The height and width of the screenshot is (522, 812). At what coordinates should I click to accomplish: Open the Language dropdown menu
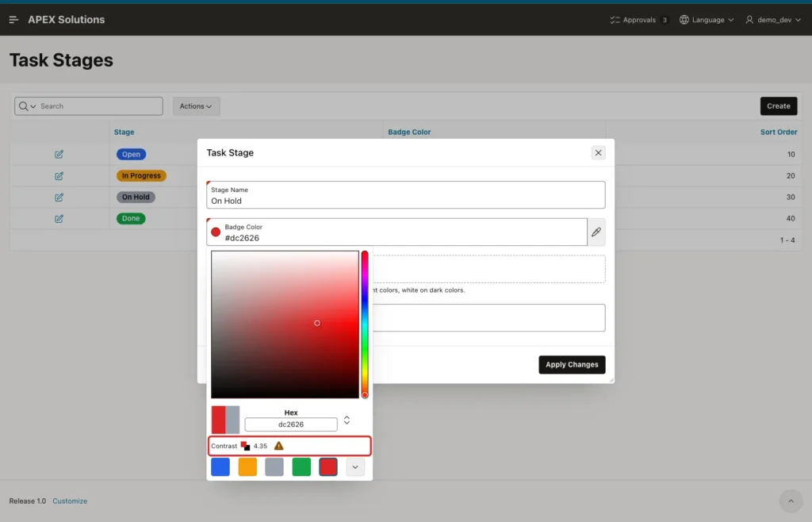[707, 20]
